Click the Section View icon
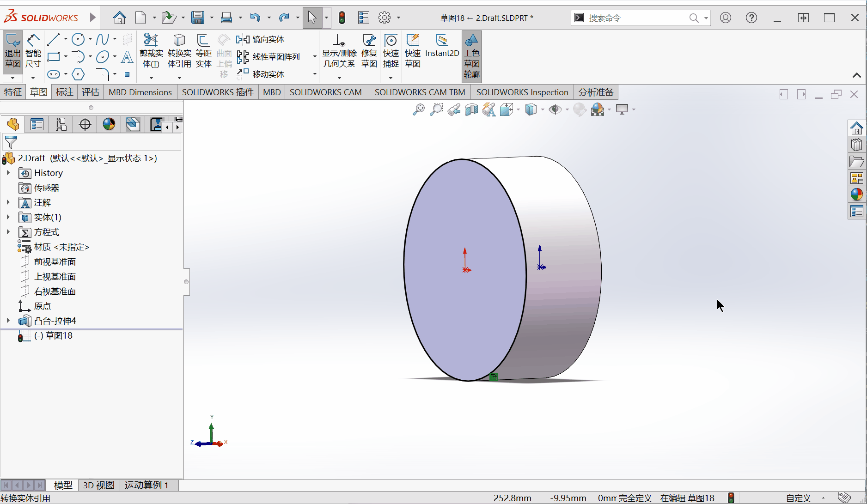The height and width of the screenshot is (504, 867). (471, 109)
